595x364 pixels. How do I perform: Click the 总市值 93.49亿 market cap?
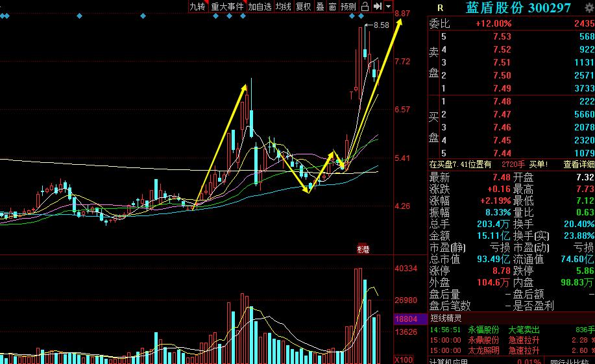pos(493,260)
